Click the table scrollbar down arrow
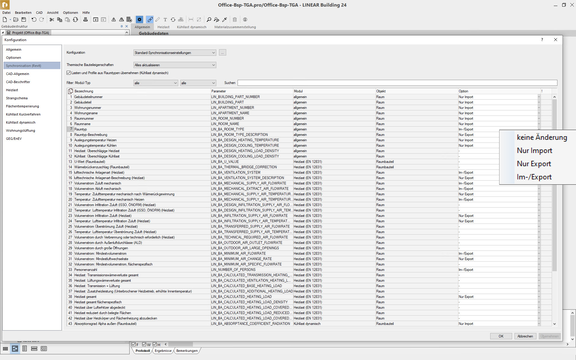 click(x=554, y=324)
